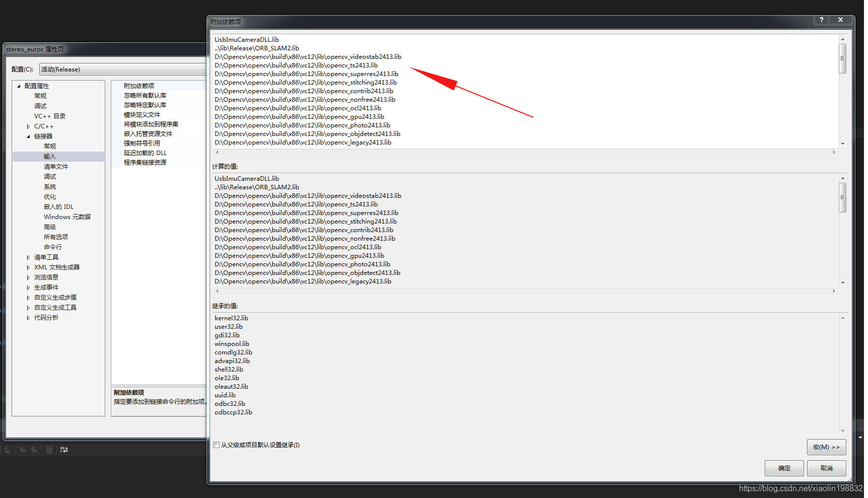Toggle word wrap icon in output toolbar
Screen dimensions: 868x498
64,450
